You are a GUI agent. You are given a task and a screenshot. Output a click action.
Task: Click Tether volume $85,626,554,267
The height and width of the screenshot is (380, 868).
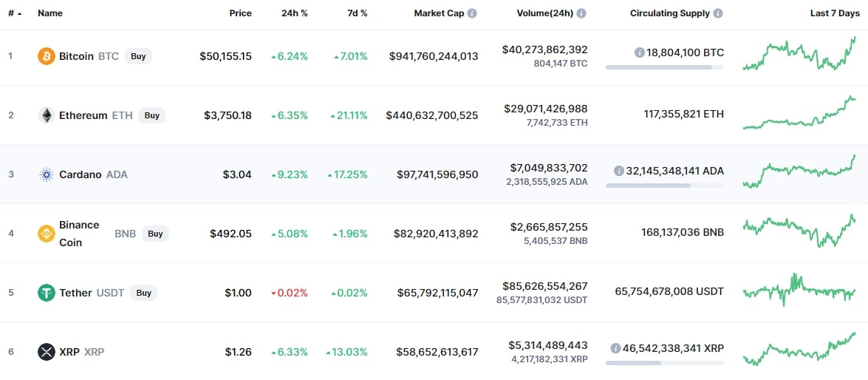[545, 286]
